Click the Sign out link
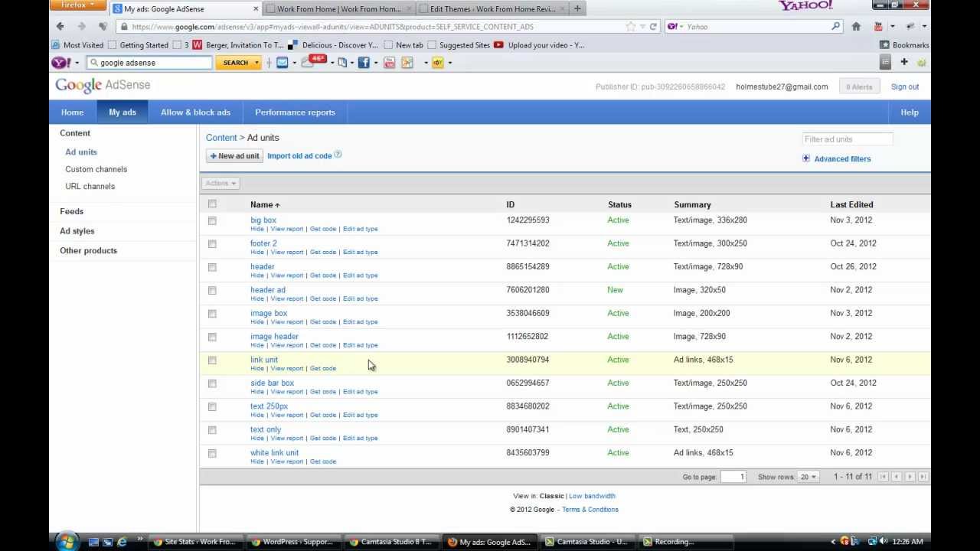 (x=904, y=86)
